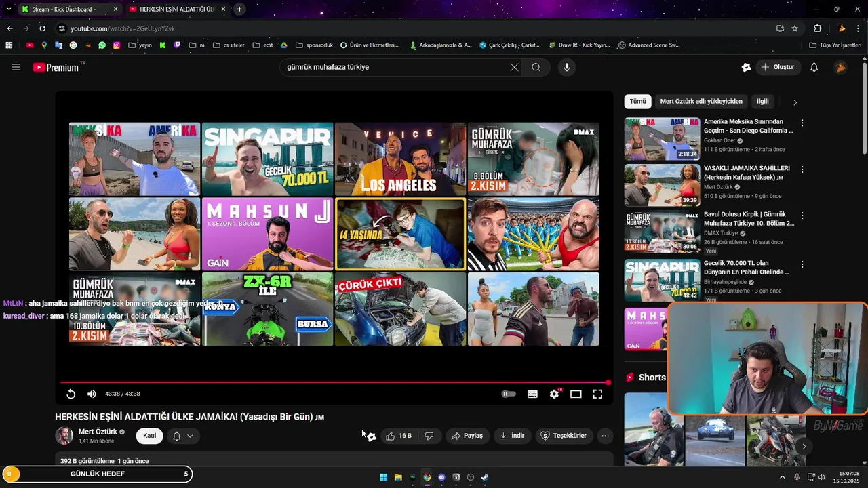This screenshot has width=868, height=488.
Task: Open Discord from taskbar
Action: click(x=441, y=477)
